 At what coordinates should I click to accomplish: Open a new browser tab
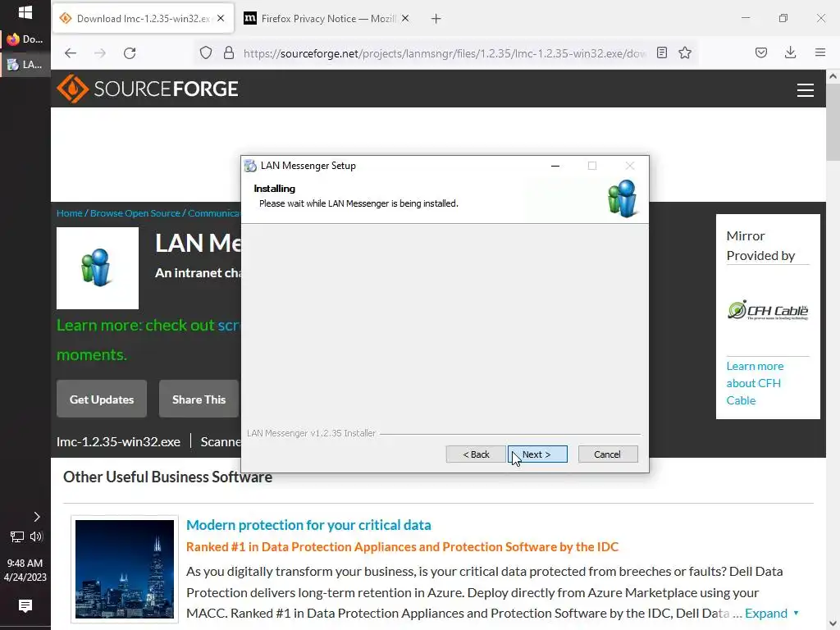point(436,19)
